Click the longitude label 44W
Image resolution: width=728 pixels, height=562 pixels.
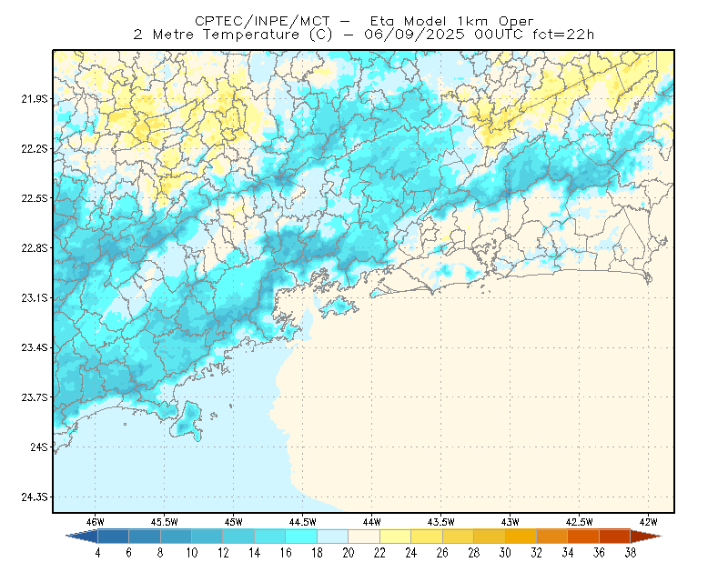[x=372, y=522]
